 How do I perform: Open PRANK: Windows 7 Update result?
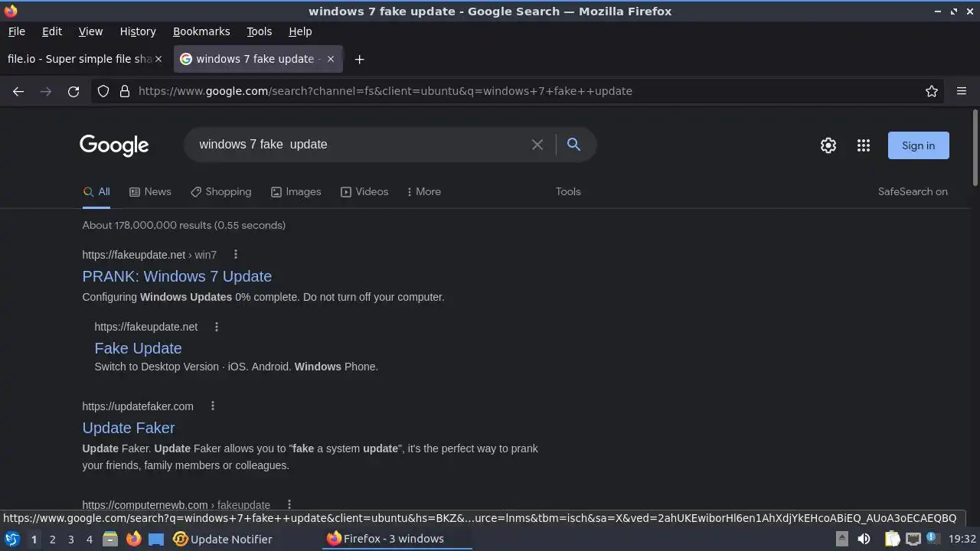[177, 276]
